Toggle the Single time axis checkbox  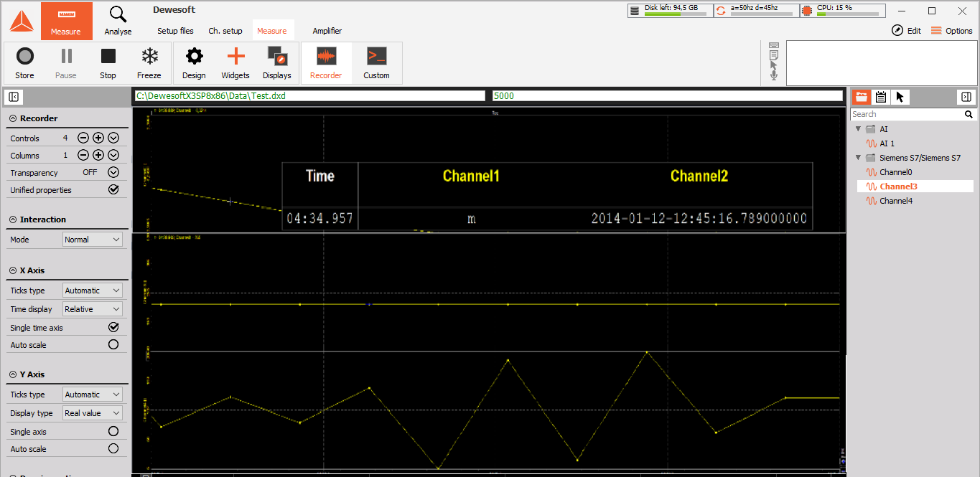point(113,327)
